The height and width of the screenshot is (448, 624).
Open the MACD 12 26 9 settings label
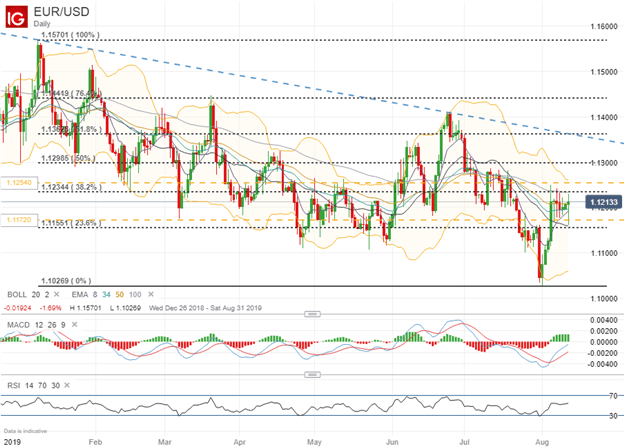(x=34, y=325)
